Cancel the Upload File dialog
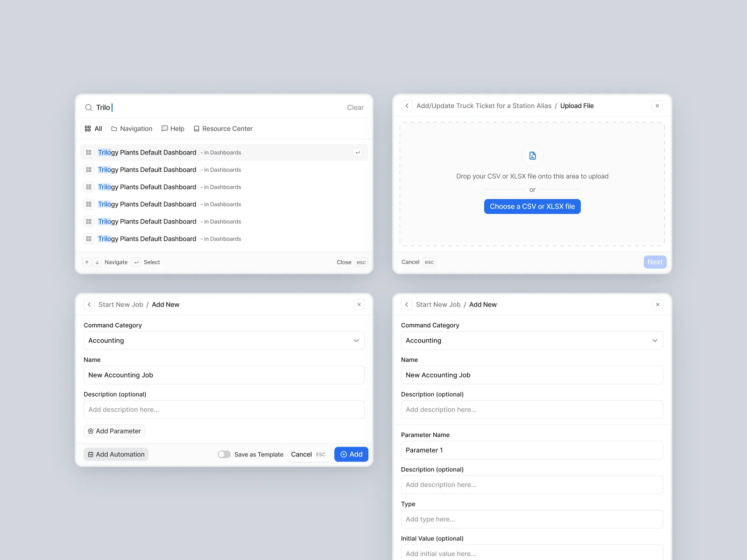 [410, 262]
